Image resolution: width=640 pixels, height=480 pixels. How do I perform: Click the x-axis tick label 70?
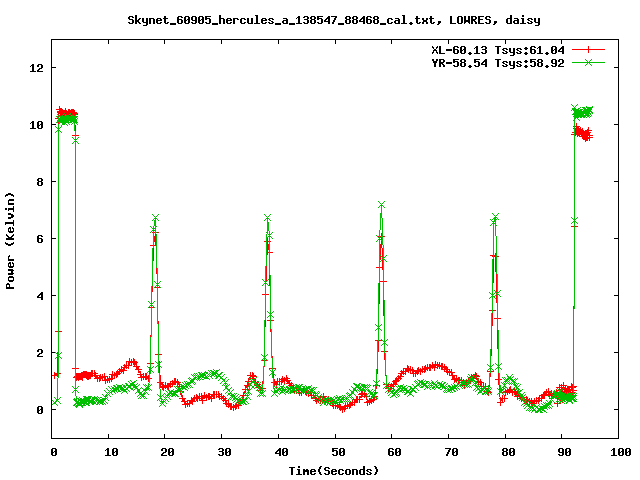(451, 452)
